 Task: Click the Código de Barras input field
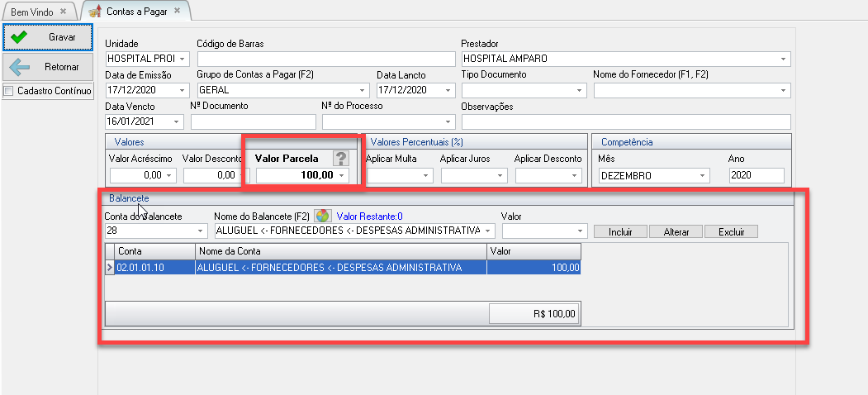click(x=326, y=59)
